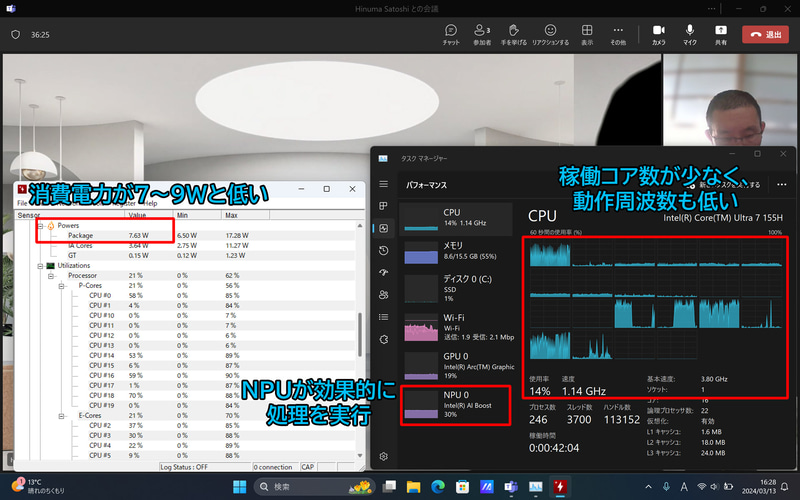Viewport: 800px width, 500px height.
Task: Collapse the E-Cores tree node
Action: point(61,416)
